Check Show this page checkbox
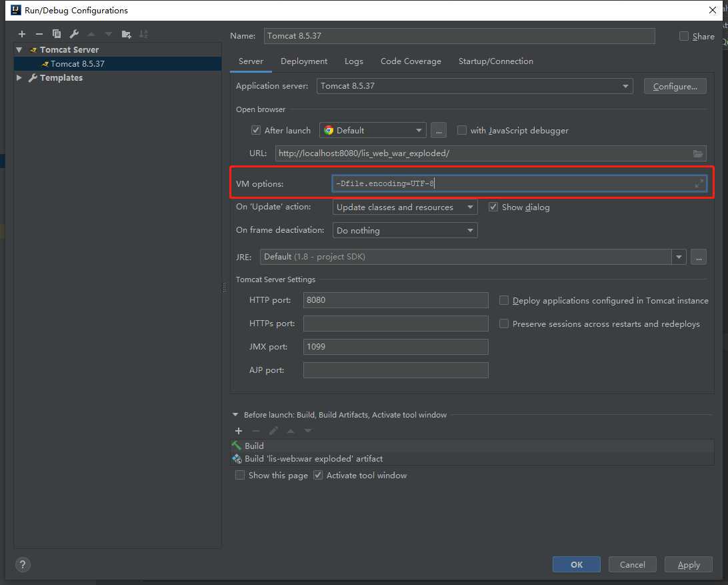728x585 pixels. (x=240, y=475)
